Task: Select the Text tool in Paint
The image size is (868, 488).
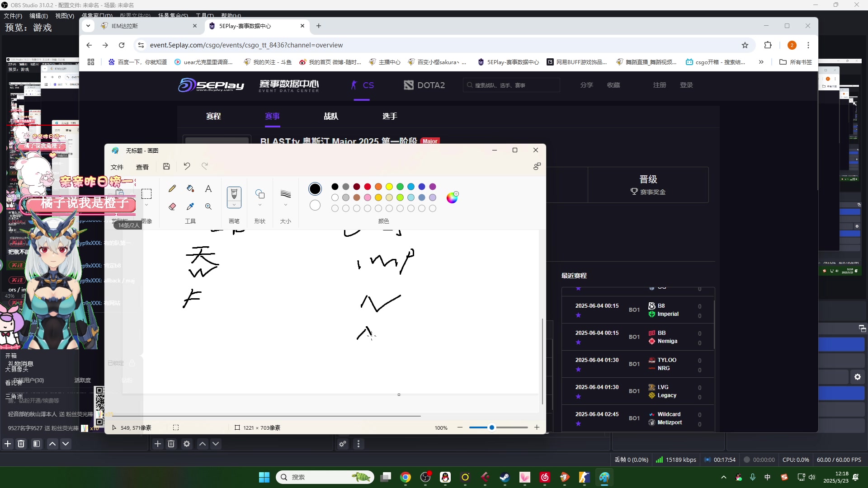Action: click(x=208, y=188)
